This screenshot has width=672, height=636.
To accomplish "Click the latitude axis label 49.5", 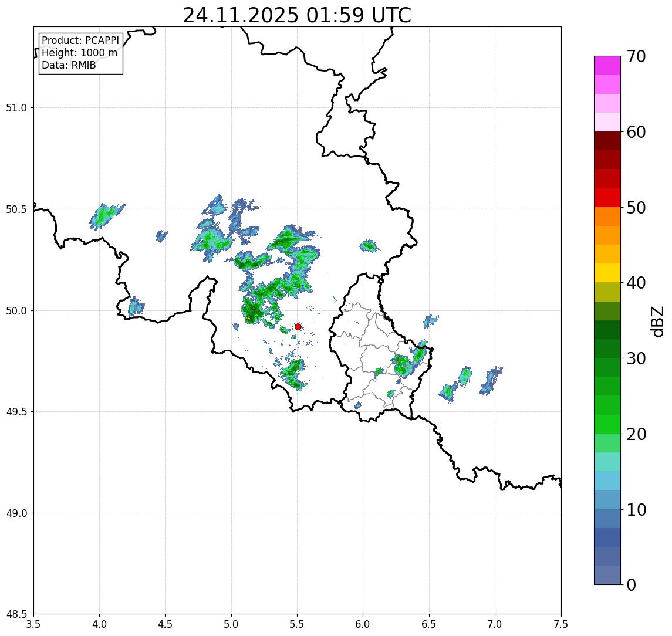I will coord(16,412).
